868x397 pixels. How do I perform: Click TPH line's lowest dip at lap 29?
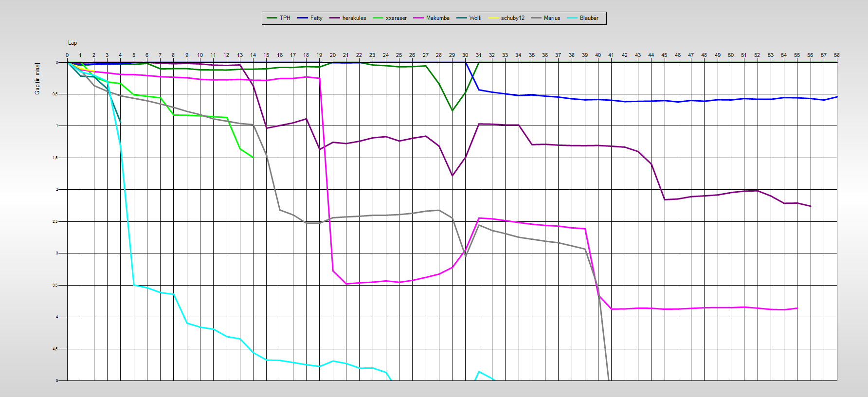coord(452,110)
